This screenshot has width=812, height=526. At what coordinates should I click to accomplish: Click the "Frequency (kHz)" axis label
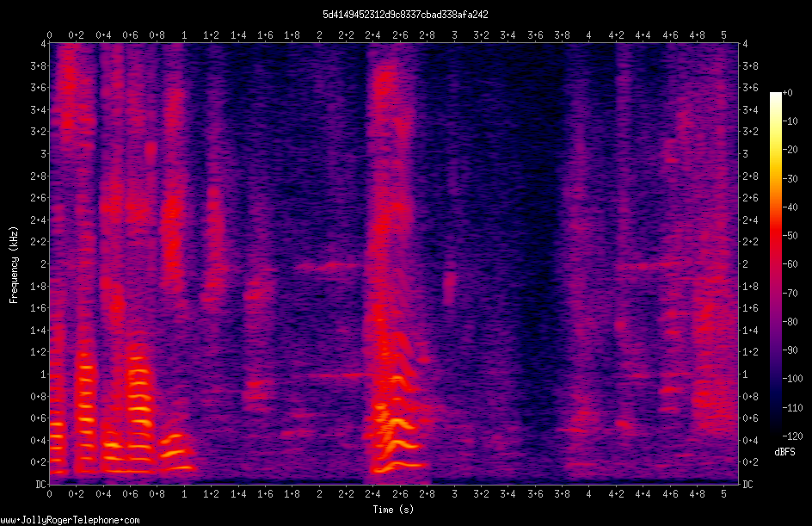[x=14, y=265]
